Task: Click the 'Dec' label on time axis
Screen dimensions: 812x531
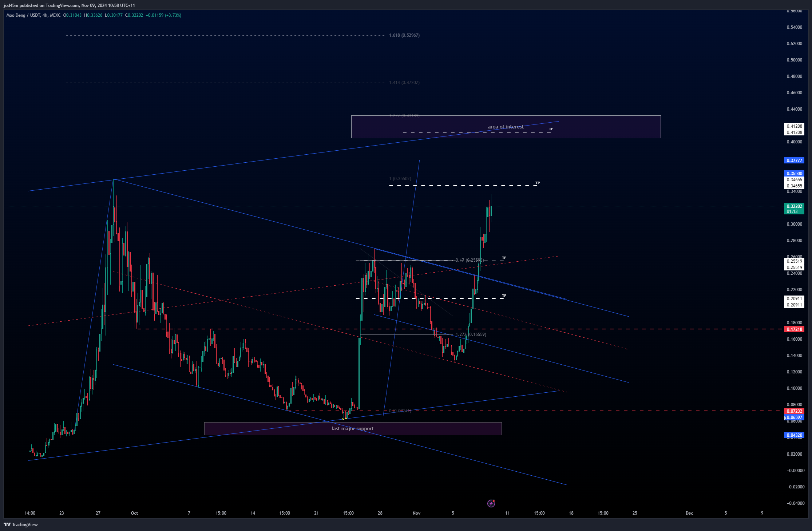Action: (689, 513)
